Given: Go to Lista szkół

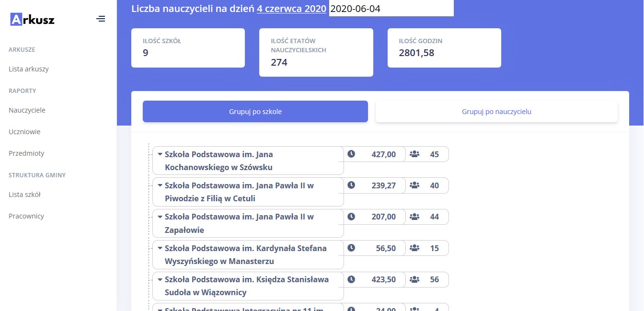Looking at the screenshot, I should (x=24, y=195).
